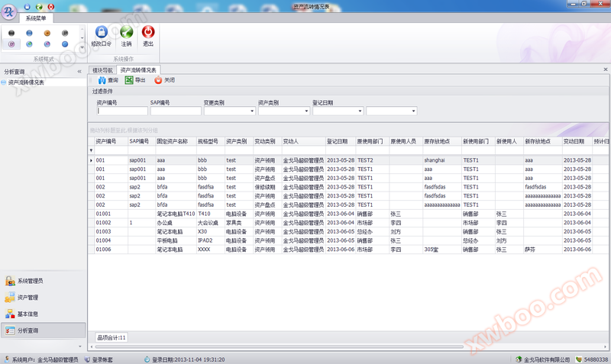Click the 修改口令 lock icon
This screenshot has width=611, height=364.
pyautogui.click(x=101, y=33)
